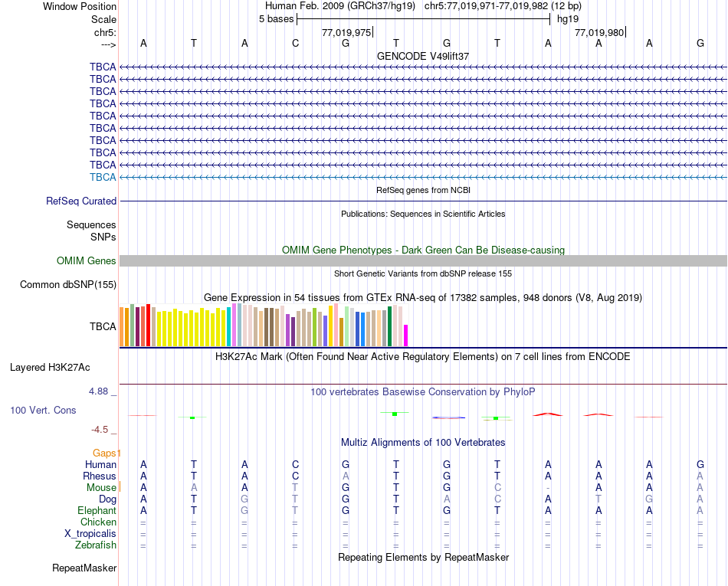Click the -4.5 PhyloP lower limit value
The image size is (728, 586).
point(100,430)
